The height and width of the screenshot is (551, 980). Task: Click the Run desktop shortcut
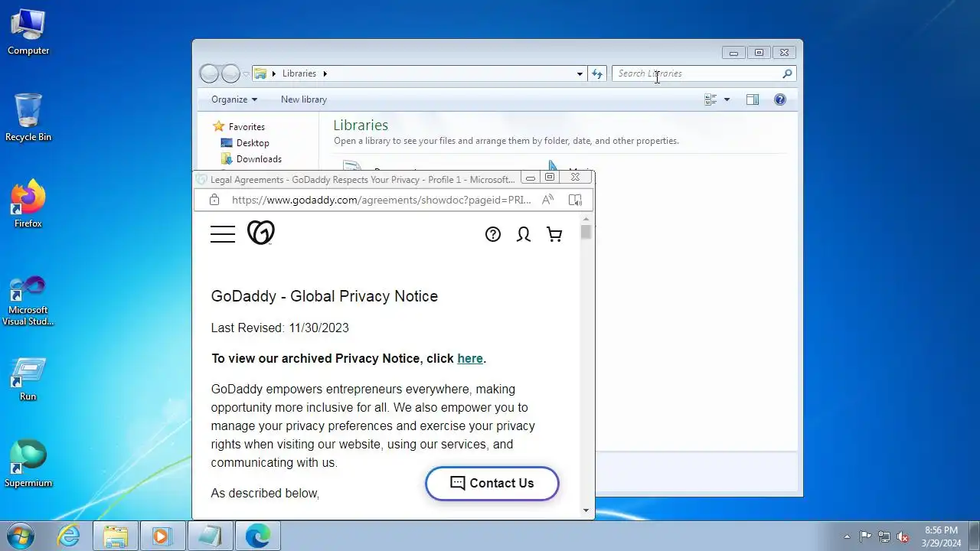coord(28,379)
